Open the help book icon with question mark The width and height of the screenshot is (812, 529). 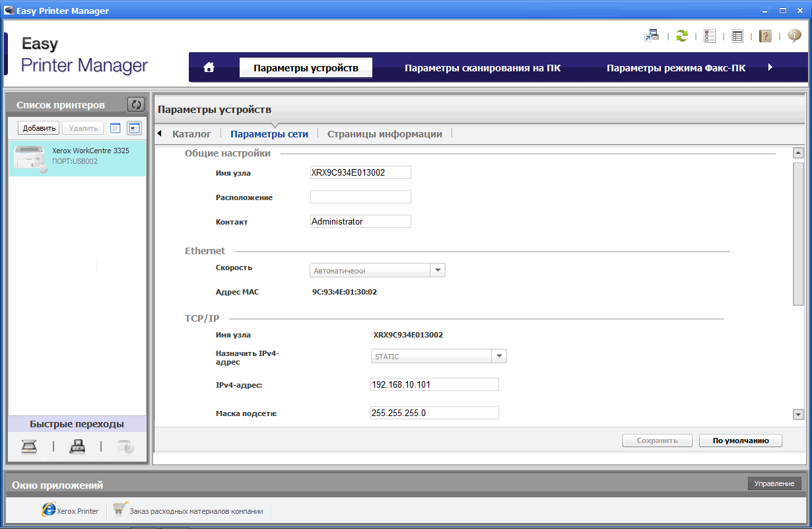(765, 36)
